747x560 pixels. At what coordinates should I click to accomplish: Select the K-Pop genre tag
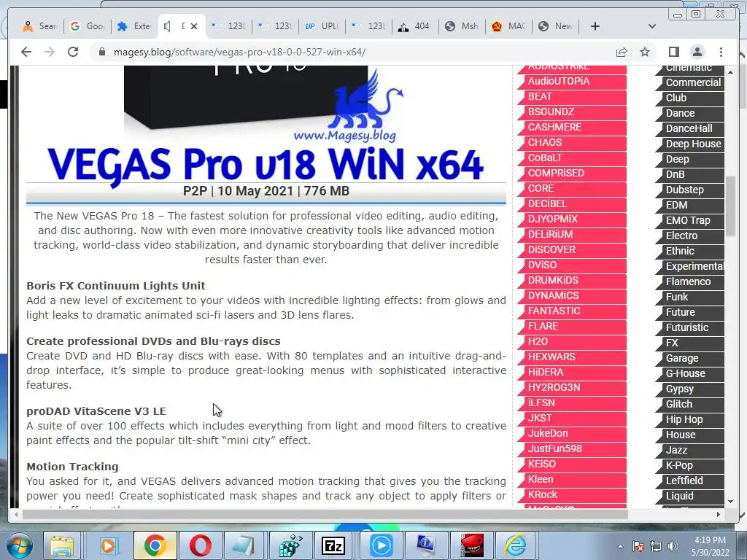coord(690,466)
